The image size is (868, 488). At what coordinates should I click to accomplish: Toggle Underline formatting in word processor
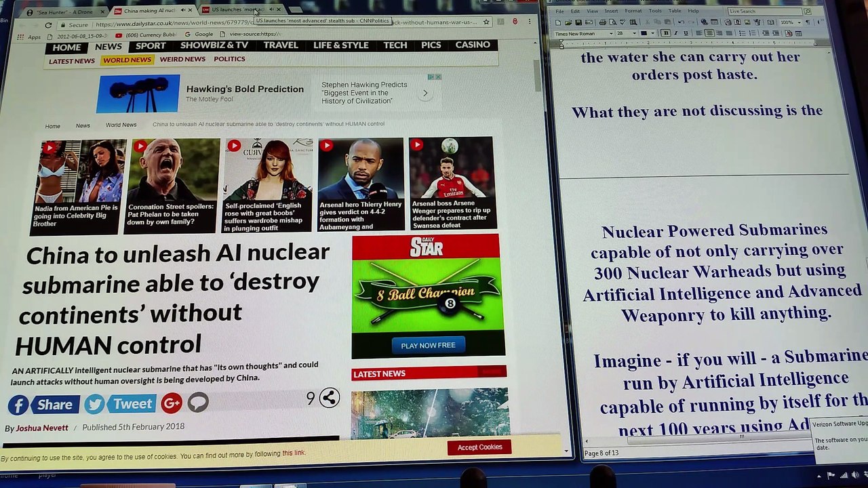coord(686,33)
